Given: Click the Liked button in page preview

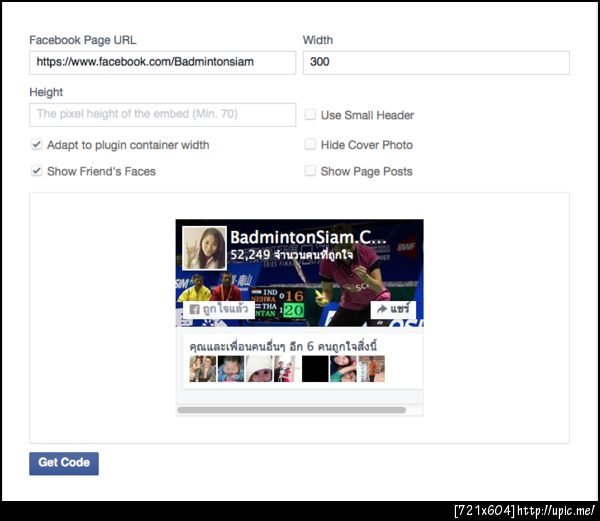Looking at the screenshot, I should [x=218, y=309].
